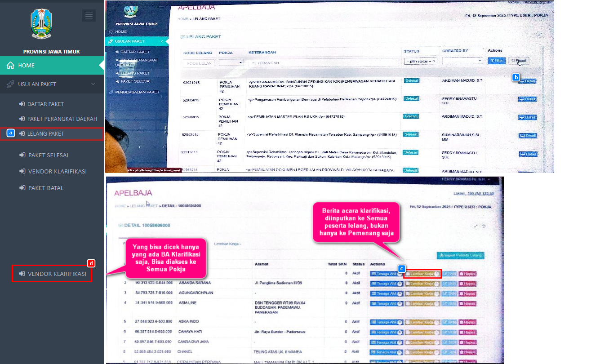Open Lembar Kerja for ASIA LINE
Image resolution: width=600 pixels, height=364 pixels.
pos(422,303)
